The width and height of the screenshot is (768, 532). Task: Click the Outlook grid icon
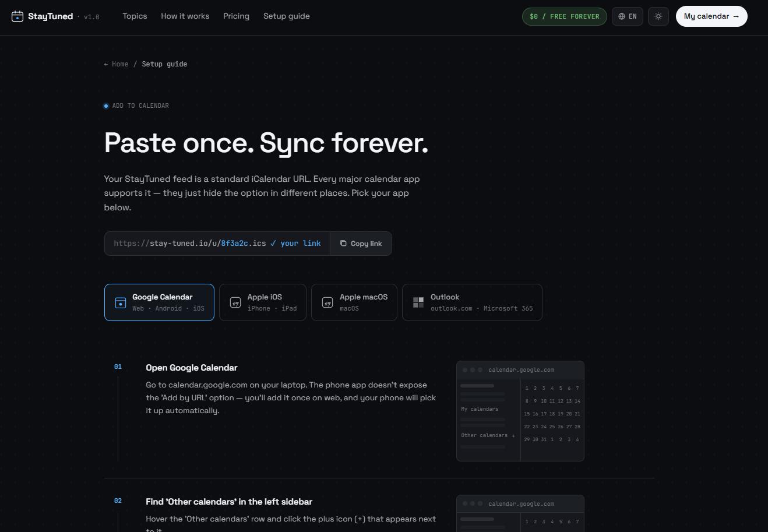click(x=418, y=302)
